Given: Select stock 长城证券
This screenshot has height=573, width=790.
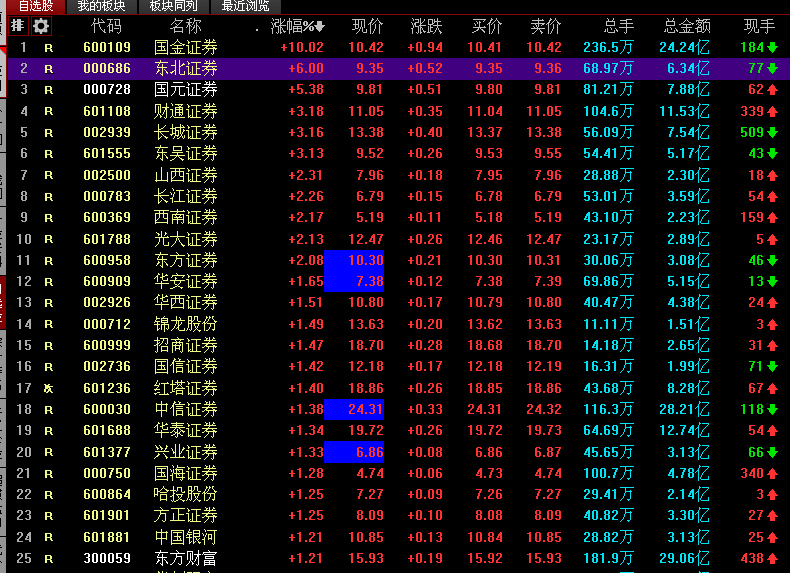Looking at the screenshot, I should 185,133.
